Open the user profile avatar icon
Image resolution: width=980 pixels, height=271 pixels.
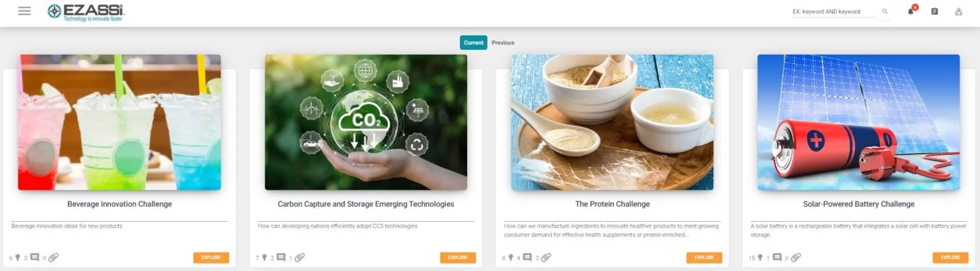(958, 12)
